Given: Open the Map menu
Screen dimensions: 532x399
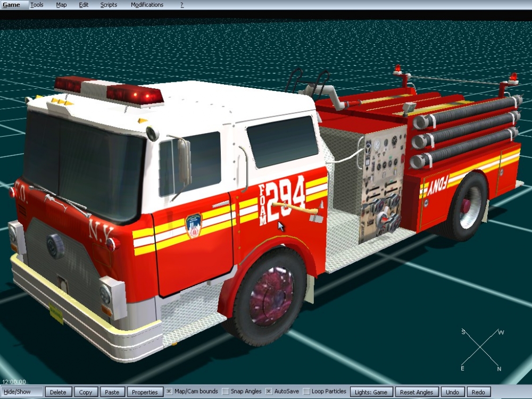Looking at the screenshot, I should [x=61, y=5].
